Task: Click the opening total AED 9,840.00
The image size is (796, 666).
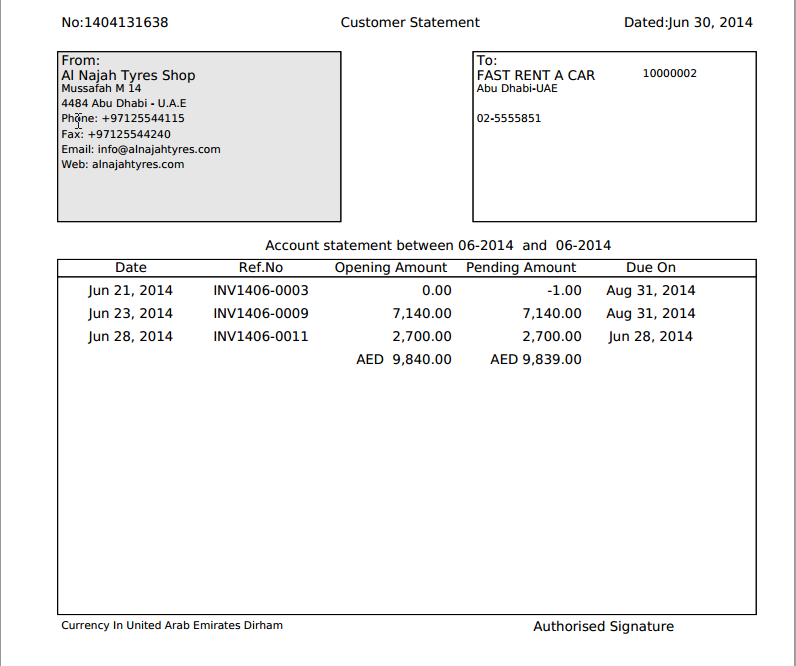Action: 404,359
